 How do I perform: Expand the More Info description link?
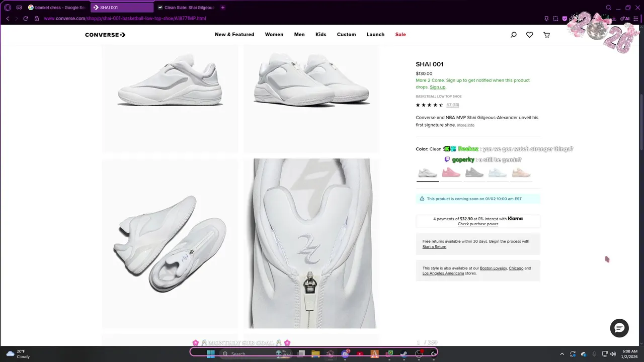coord(465,125)
